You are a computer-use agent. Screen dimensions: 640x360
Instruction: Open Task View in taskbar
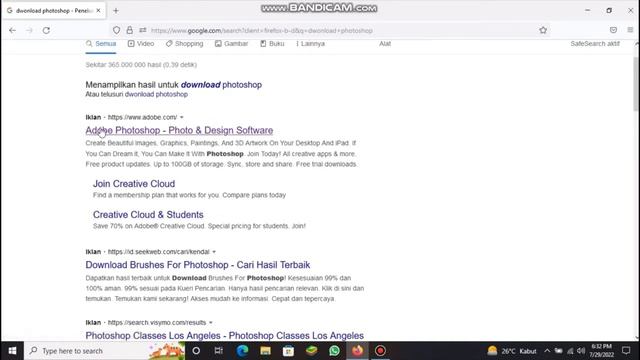(x=219, y=351)
